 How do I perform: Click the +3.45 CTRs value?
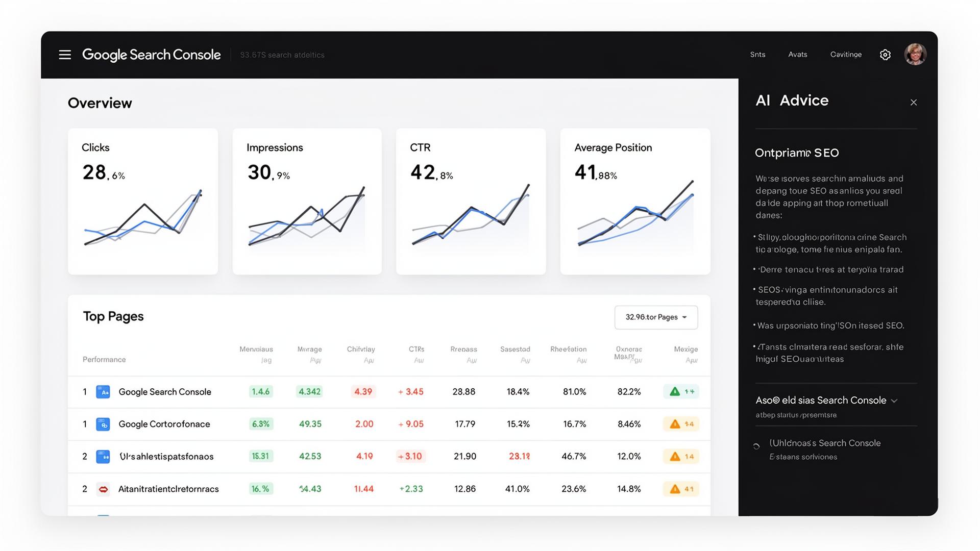point(411,392)
